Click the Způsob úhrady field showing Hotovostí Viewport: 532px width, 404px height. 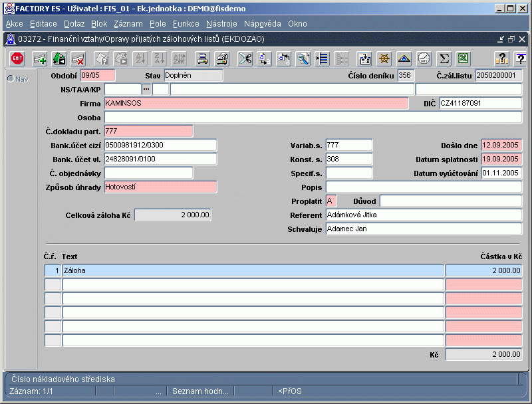click(160, 187)
